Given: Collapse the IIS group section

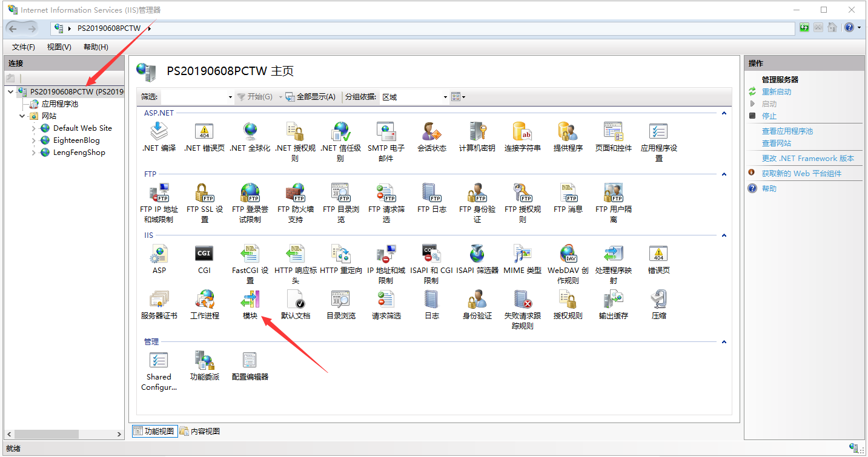Looking at the screenshot, I should 724,235.
